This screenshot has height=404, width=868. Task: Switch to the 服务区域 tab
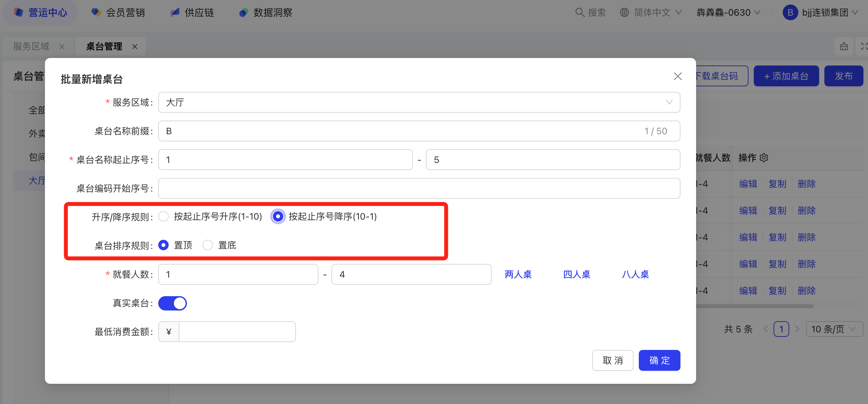coord(31,47)
